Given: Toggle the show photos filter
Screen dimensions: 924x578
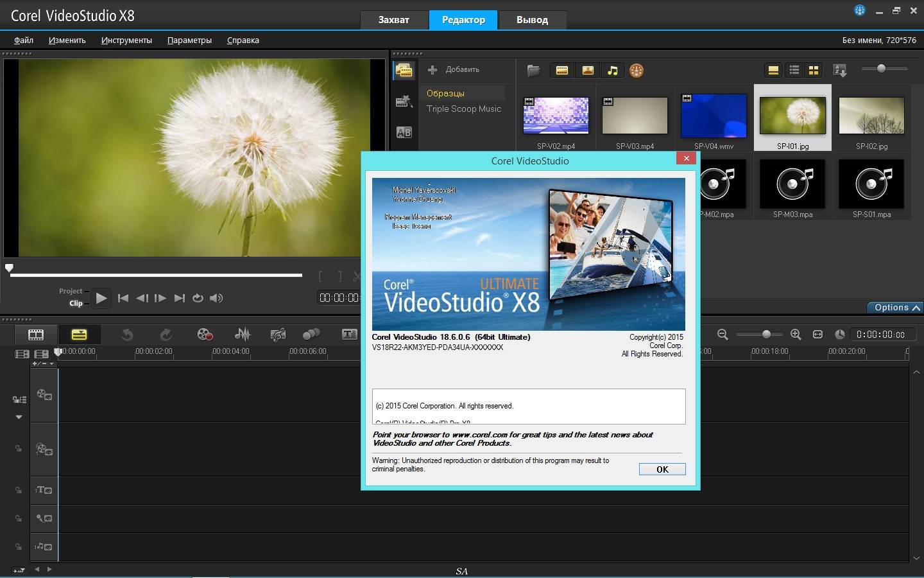Looking at the screenshot, I should pos(588,71).
